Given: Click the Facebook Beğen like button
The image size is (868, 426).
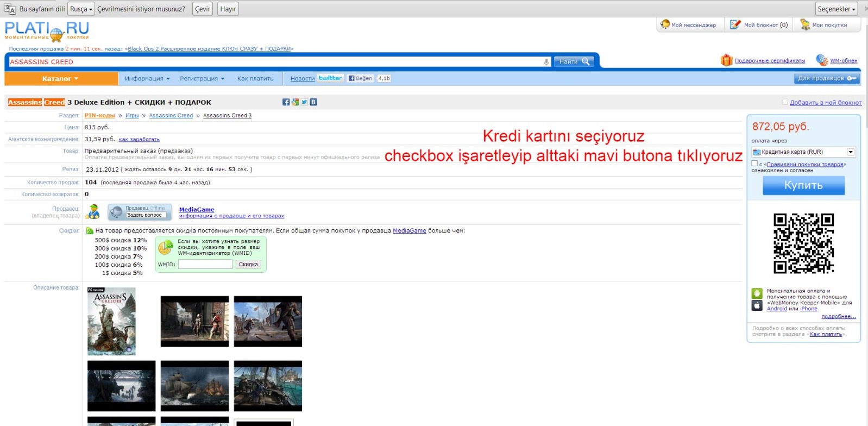Looking at the screenshot, I should click(361, 78).
